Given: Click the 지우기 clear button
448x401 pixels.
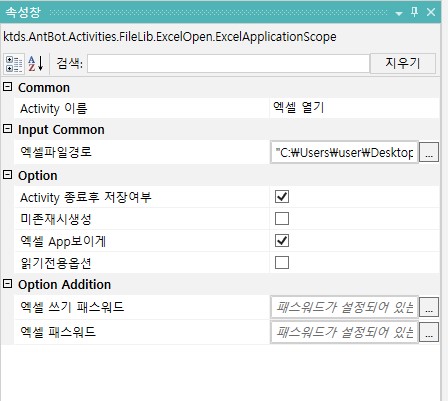Looking at the screenshot, I should (403, 63).
